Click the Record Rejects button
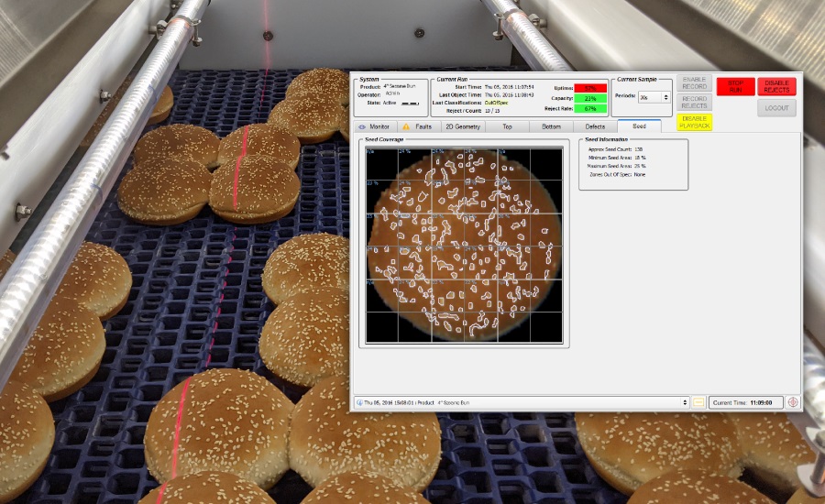The image size is (825, 504). pyautogui.click(x=694, y=102)
